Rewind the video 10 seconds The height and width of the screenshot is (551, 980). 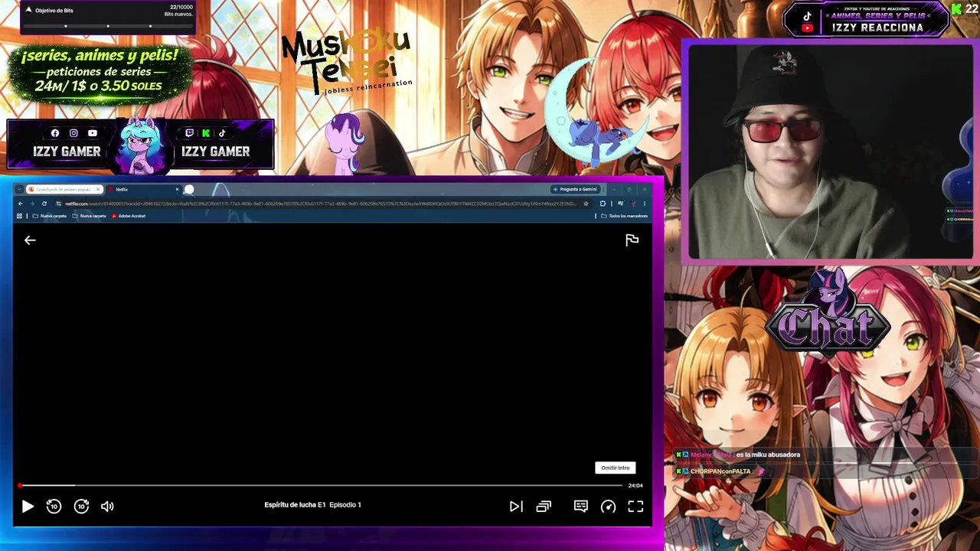(54, 506)
